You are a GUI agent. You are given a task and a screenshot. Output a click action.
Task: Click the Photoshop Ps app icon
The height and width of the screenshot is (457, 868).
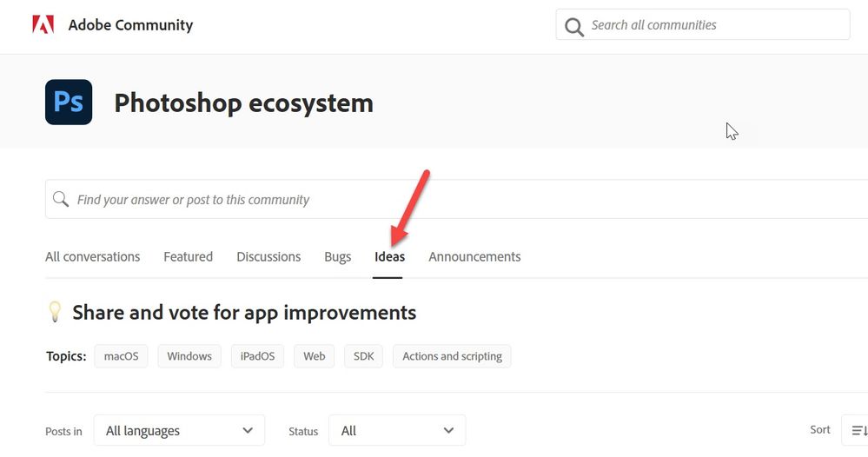[69, 102]
